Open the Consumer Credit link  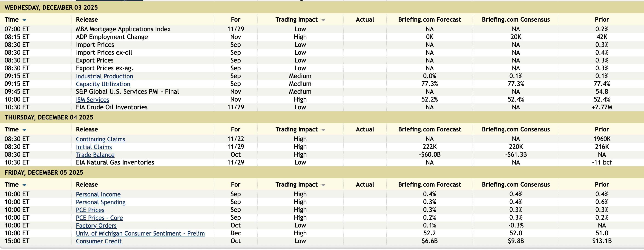point(99,241)
